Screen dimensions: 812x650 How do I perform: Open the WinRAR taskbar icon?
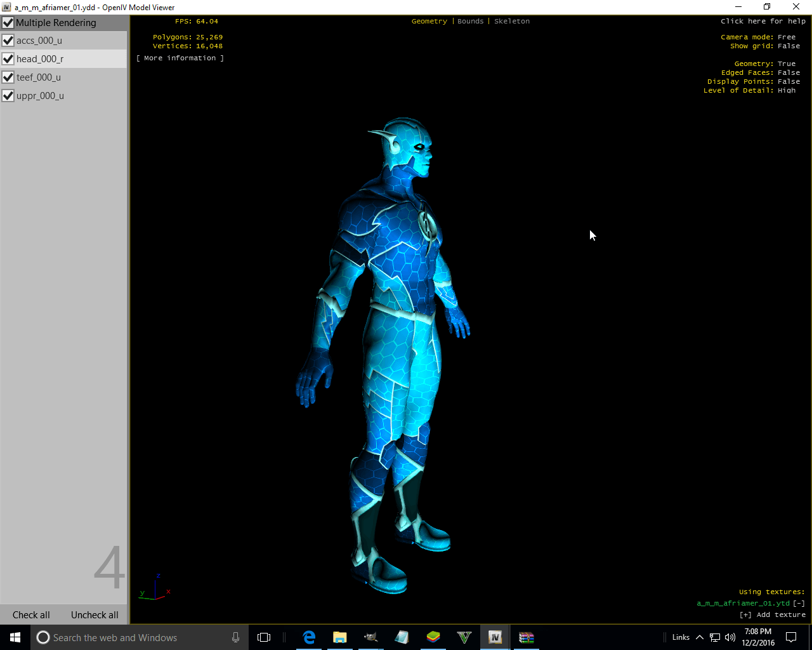pyautogui.click(x=527, y=637)
